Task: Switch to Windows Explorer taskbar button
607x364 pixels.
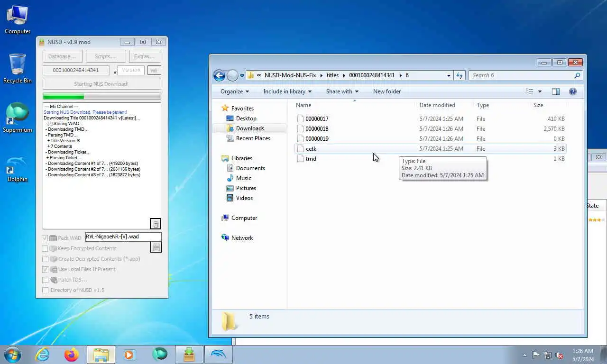Action: pos(101,355)
